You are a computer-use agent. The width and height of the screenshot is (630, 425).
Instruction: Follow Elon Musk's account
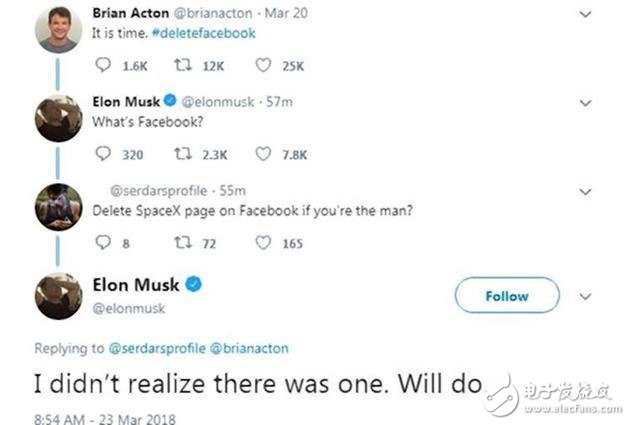[507, 296]
